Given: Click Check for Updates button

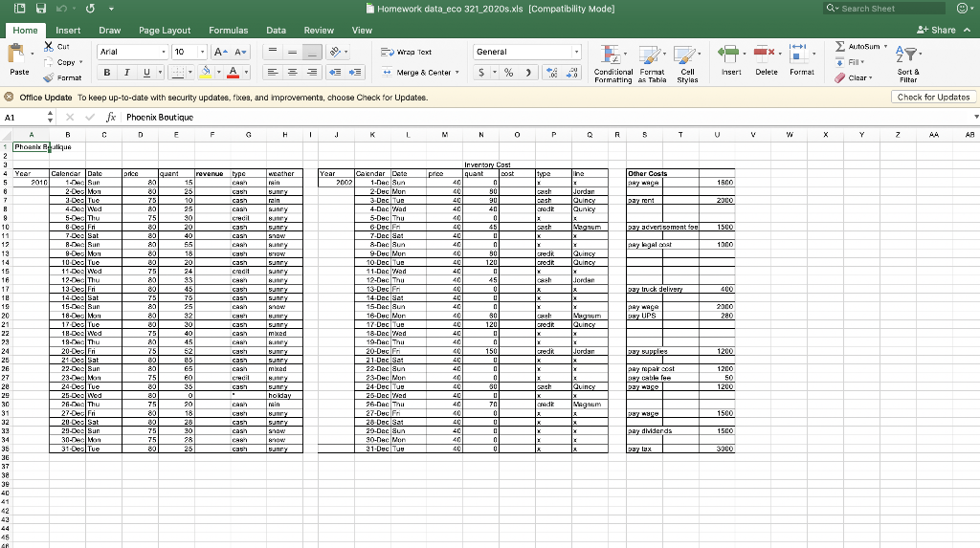Looking at the screenshot, I should tap(933, 97).
